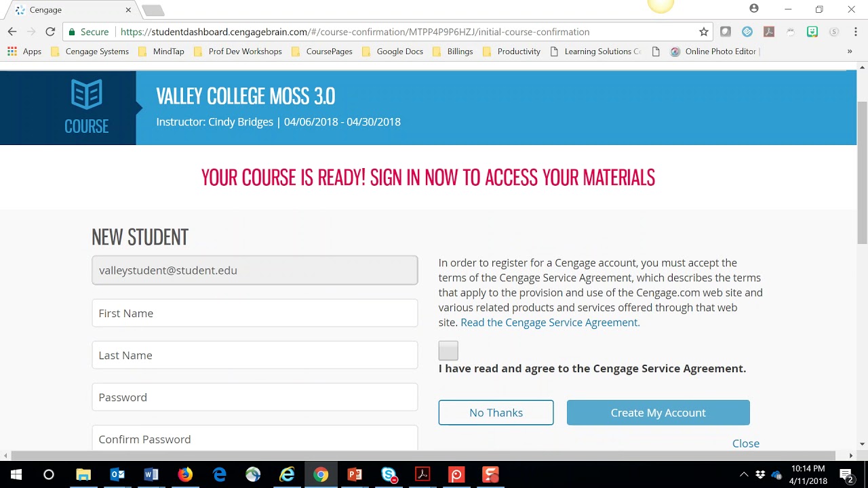Open Windows Start menu
Viewport: 868px width, 488px height.
click(x=16, y=474)
